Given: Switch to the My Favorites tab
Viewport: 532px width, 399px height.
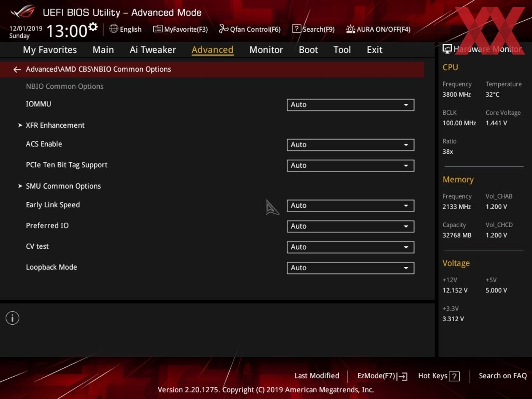Looking at the screenshot, I should tap(50, 50).
